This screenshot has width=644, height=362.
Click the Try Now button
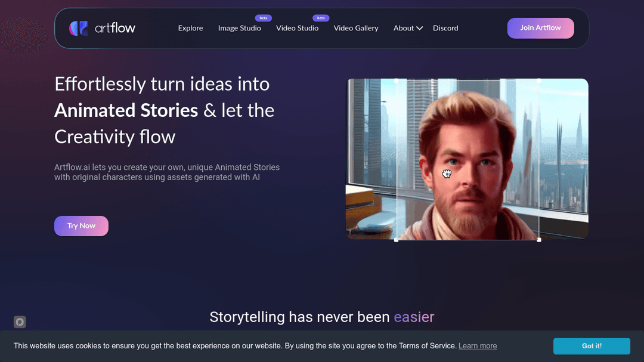[81, 226]
